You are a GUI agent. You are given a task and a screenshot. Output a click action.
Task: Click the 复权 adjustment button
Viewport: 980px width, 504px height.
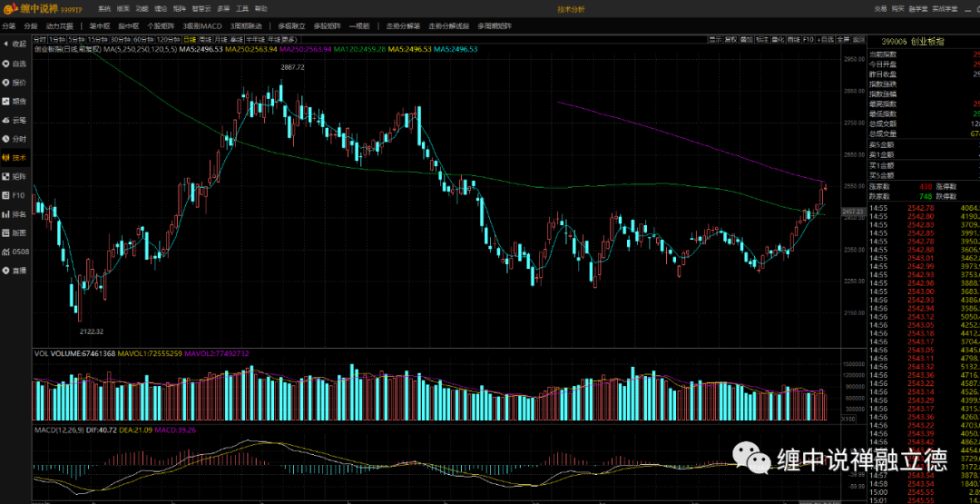(x=730, y=39)
